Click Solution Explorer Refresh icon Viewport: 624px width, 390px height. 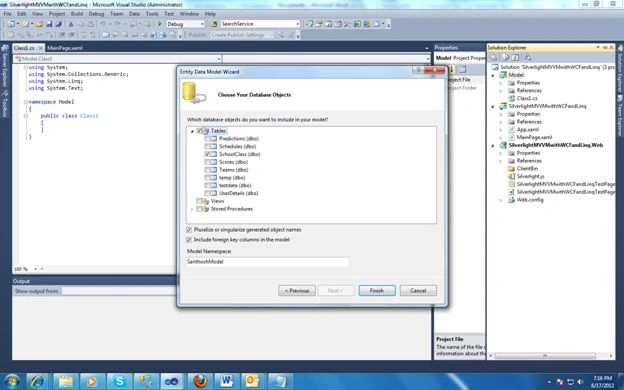coord(515,58)
